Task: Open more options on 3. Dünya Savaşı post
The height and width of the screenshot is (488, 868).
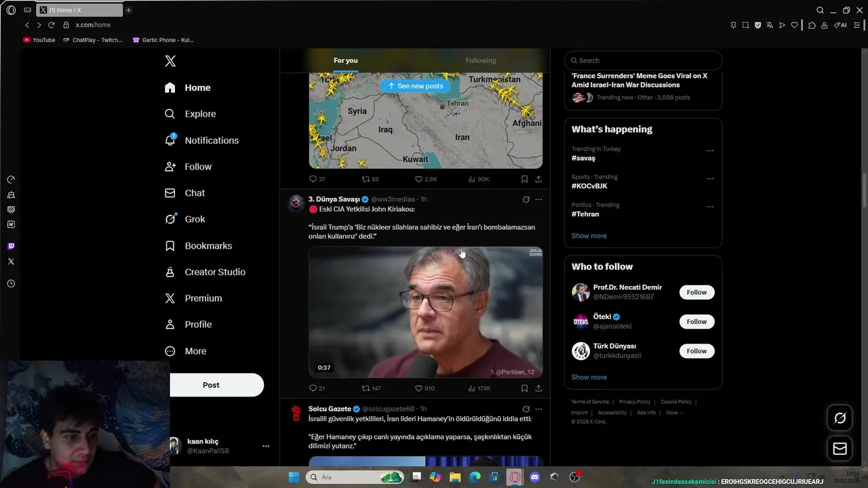Action: tap(538, 199)
